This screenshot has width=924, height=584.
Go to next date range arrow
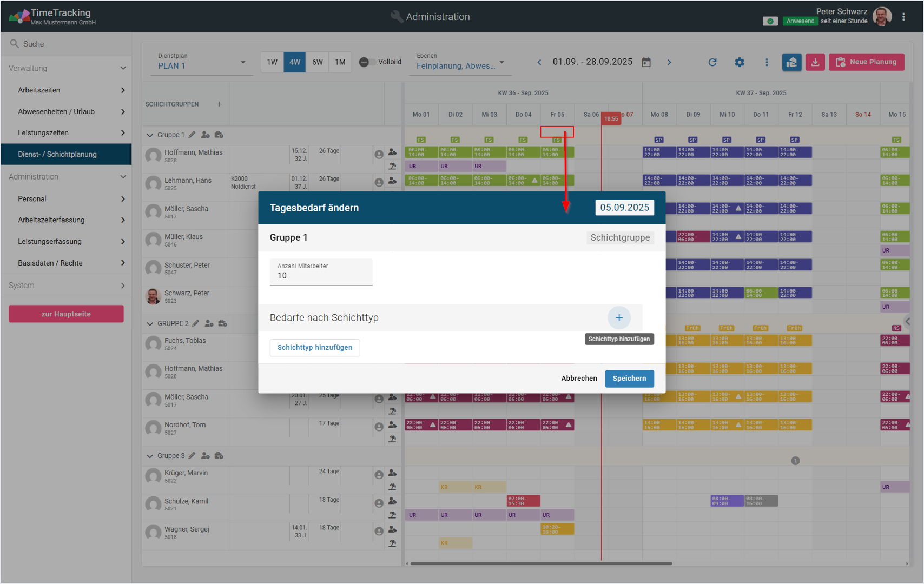click(669, 62)
